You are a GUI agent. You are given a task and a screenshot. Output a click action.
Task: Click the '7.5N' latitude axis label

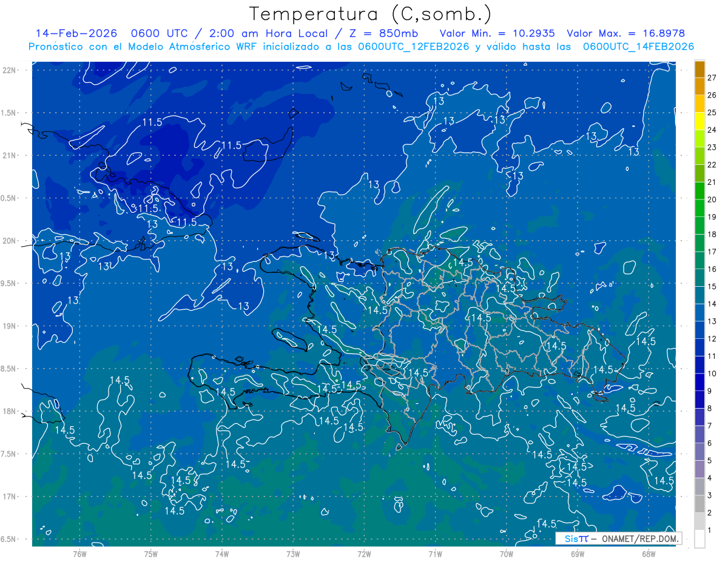point(9,454)
